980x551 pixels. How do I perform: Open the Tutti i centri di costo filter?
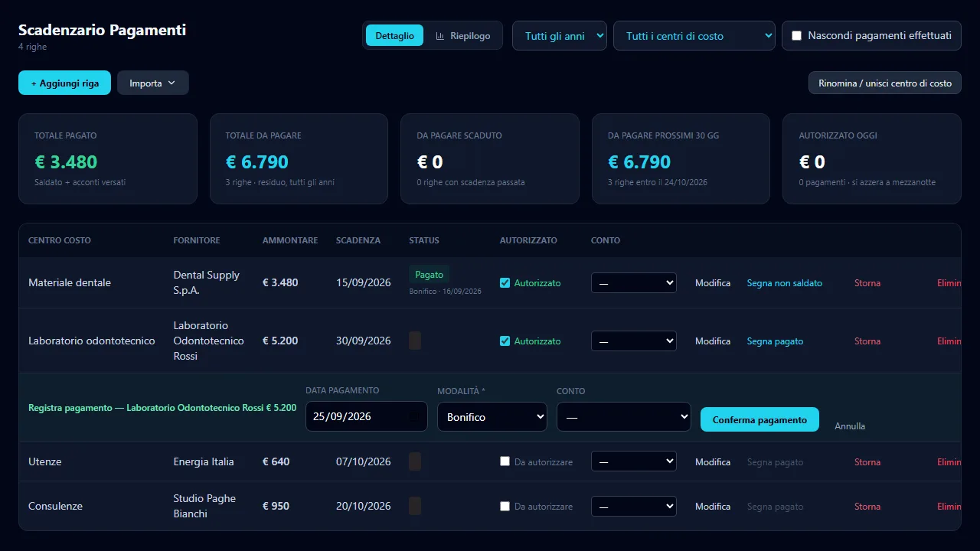[694, 36]
